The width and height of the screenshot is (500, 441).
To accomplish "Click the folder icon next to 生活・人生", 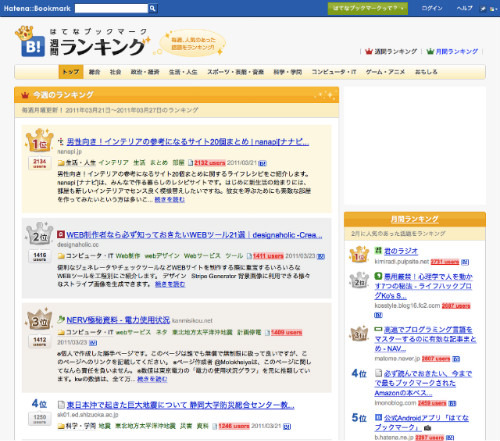I will [61, 163].
